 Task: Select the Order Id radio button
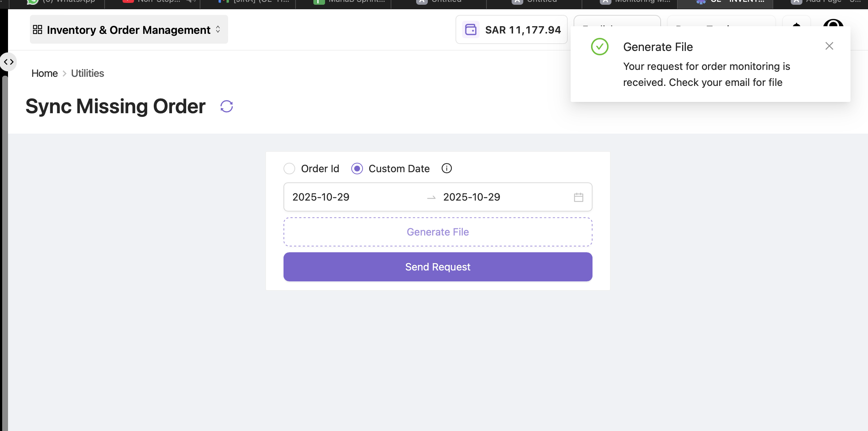(x=289, y=169)
